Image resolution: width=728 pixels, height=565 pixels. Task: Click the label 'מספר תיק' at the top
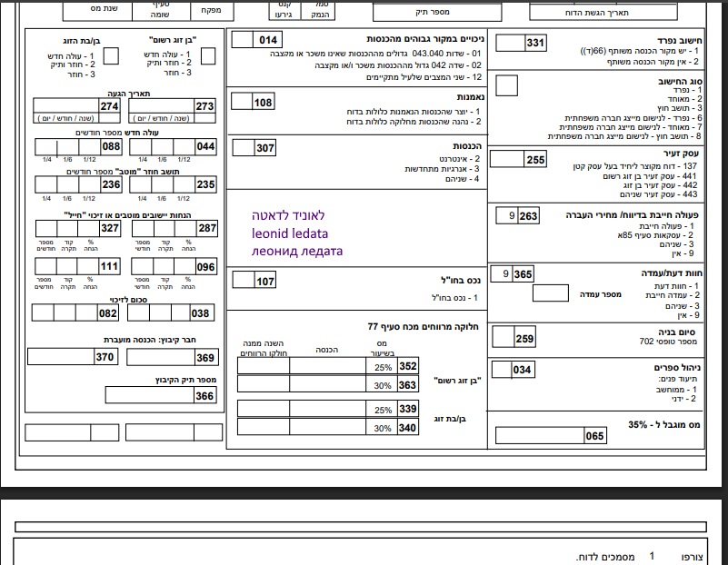(x=433, y=12)
